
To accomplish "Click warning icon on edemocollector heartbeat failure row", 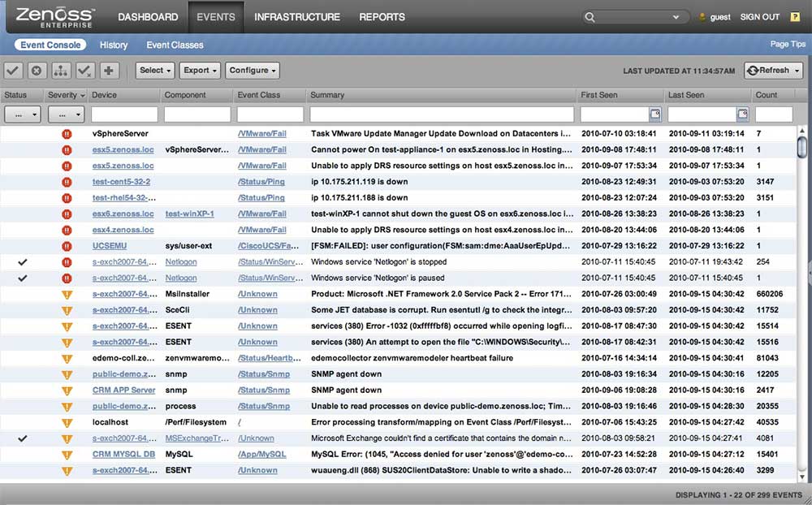I will pos(67,358).
